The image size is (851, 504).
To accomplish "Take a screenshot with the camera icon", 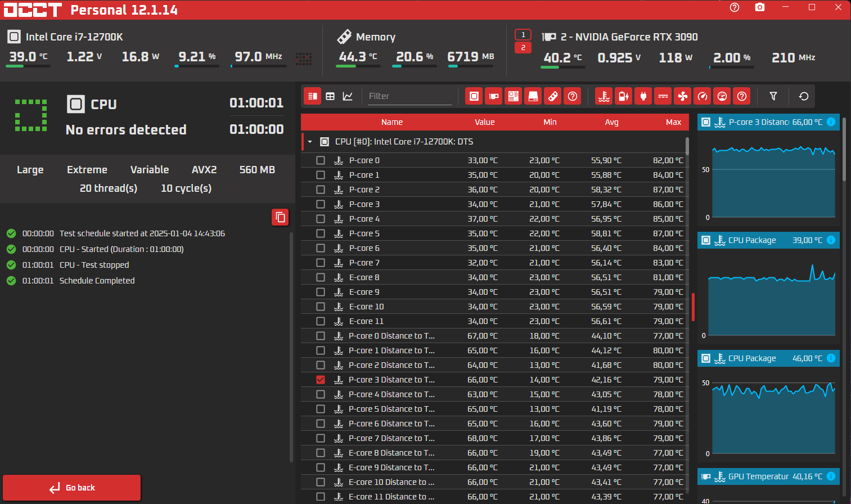I will tap(760, 7).
